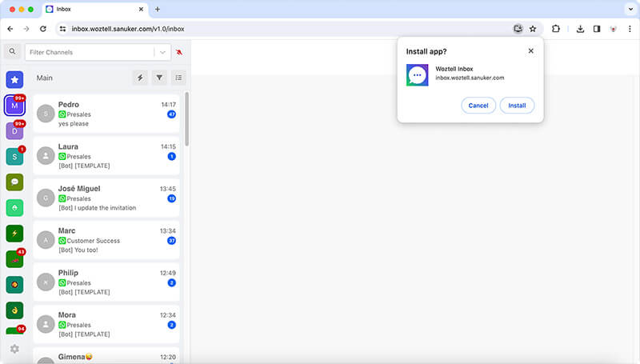
Task: Reload the inbox page
Action: [x=43, y=29]
